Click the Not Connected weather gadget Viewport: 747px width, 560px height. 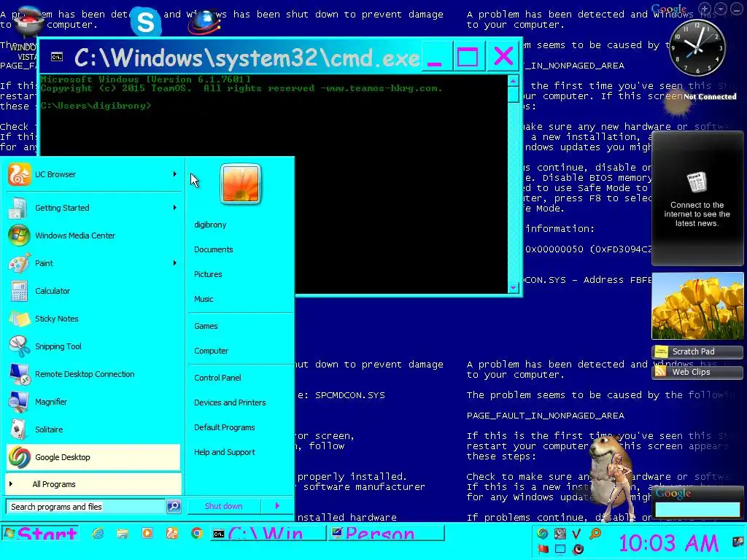[698, 100]
